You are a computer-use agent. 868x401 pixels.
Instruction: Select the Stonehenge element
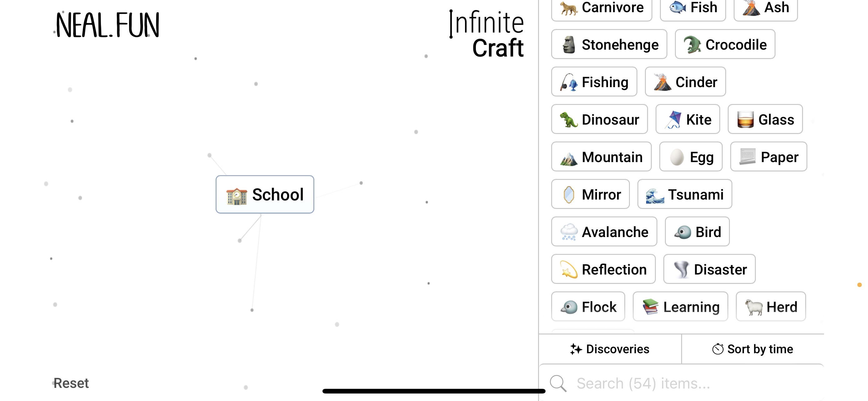609,44
